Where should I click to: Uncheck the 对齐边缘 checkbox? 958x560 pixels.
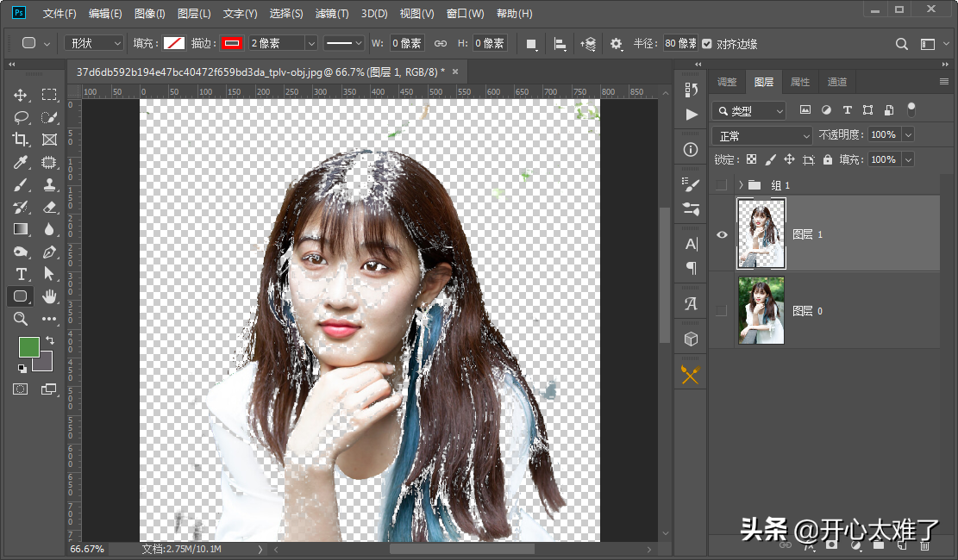[707, 43]
